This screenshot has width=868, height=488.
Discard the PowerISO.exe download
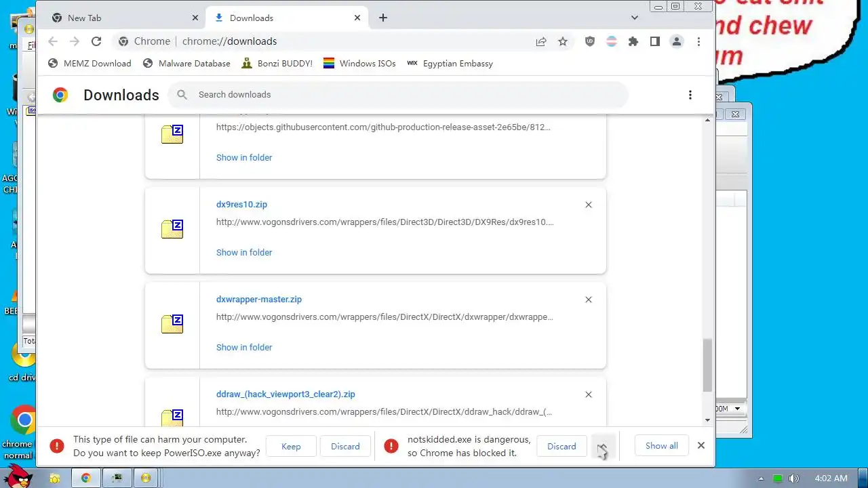(345, 446)
